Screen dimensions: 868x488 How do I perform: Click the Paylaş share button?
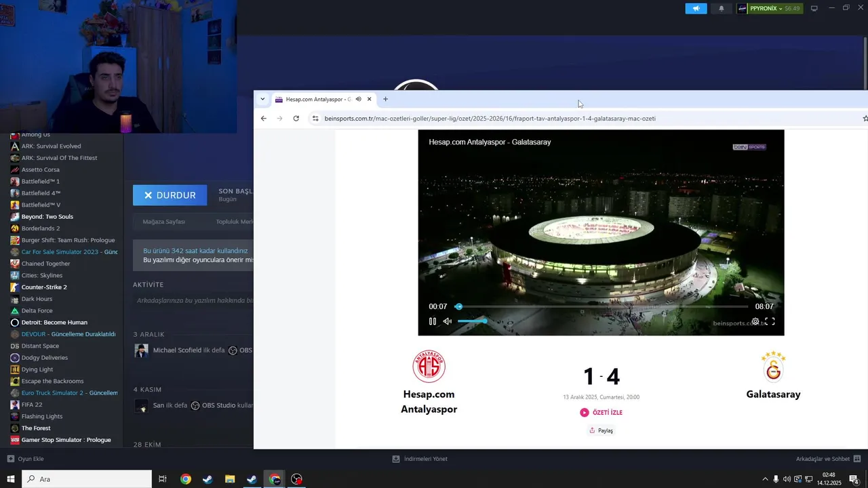[601, 430]
